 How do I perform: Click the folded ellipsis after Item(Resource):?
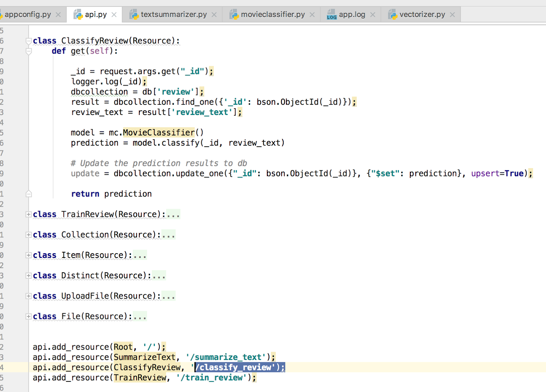(140, 255)
